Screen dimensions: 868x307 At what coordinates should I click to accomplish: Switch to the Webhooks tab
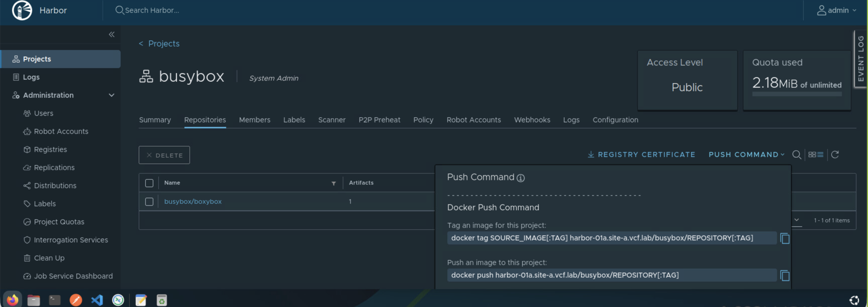point(532,120)
